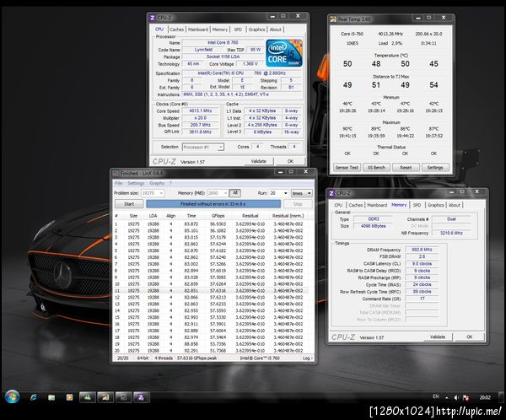
Task: Select Caches tab in lower CPU-Z Memory window
Action: click(x=356, y=205)
